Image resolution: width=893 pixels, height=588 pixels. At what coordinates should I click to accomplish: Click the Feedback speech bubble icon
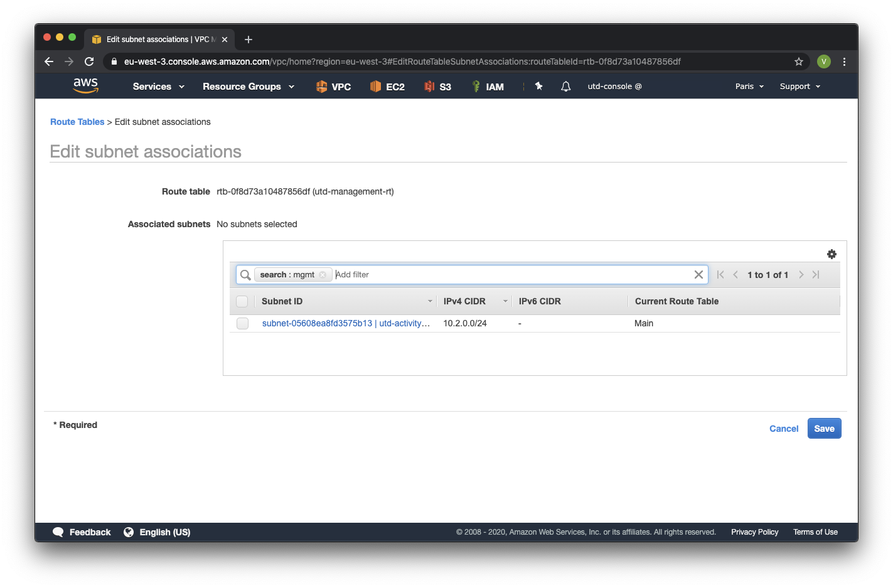click(58, 532)
